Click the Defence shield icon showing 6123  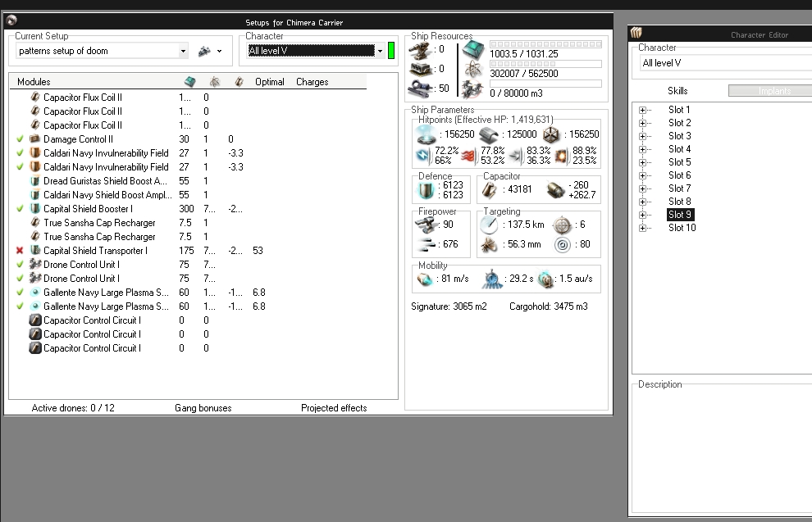[426, 190]
